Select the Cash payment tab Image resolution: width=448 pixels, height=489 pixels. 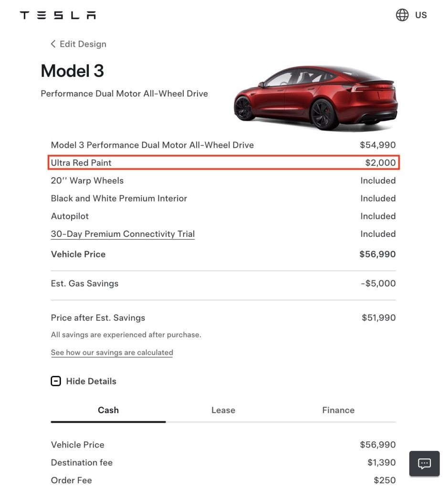(x=108, y=410)
